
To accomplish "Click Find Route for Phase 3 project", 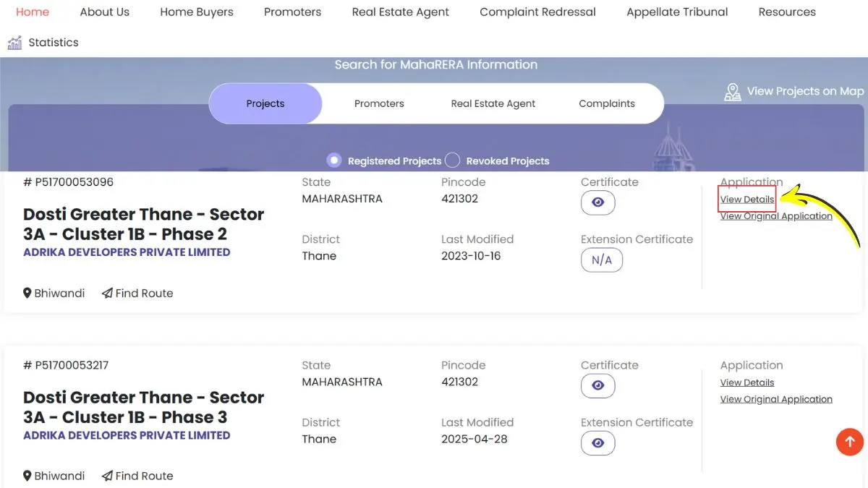I will pos(137,476).
